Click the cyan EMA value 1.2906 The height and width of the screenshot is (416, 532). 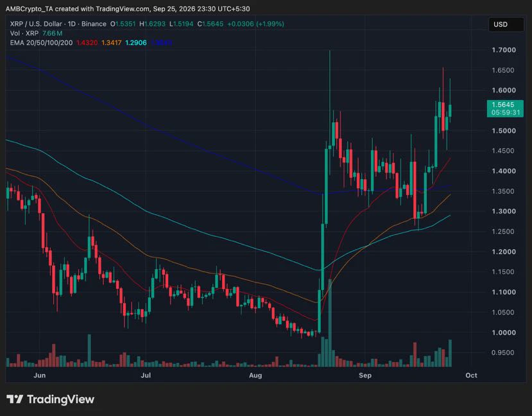(136, 43)
